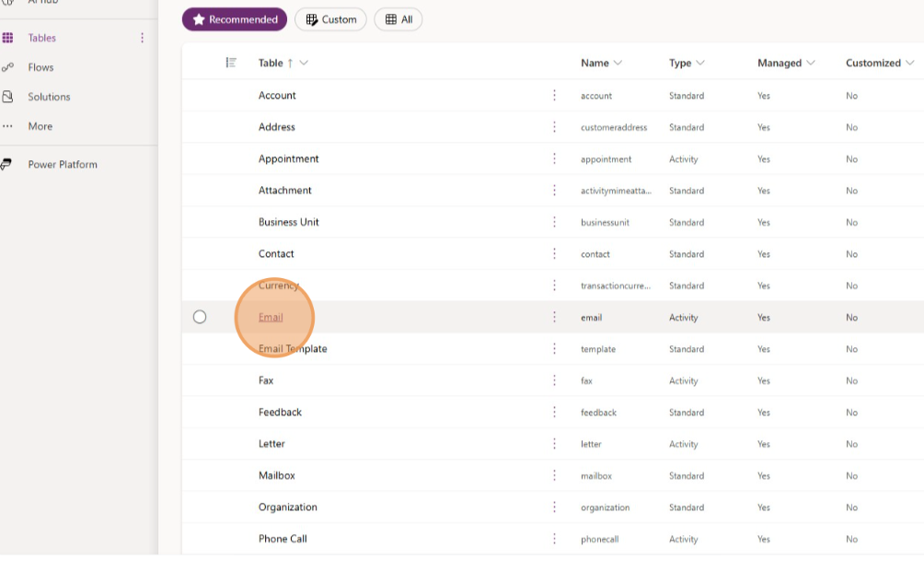Screen dimensions: 924x571
Task: Open more actions for Currency row
Action: 554,285
